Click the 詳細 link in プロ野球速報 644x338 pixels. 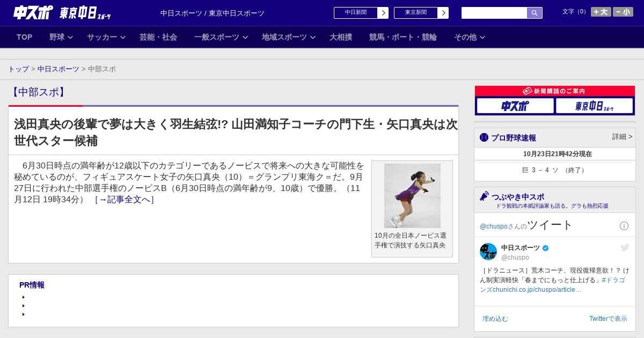622,137
